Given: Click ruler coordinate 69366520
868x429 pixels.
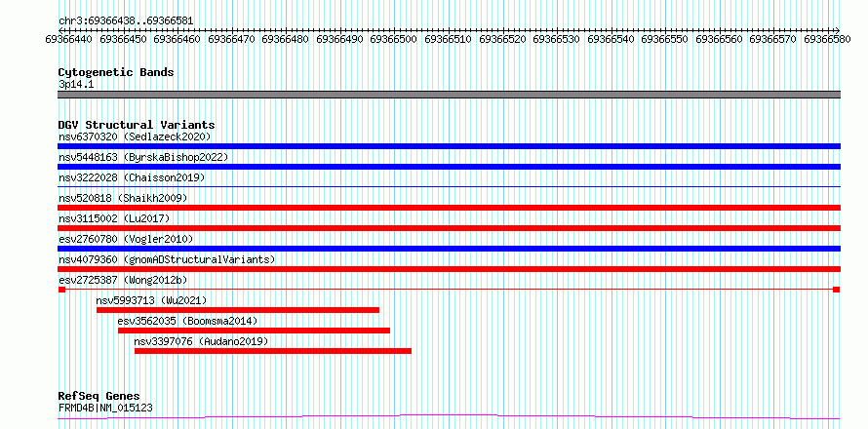Looking at the screenshot, I should [502, 39].
